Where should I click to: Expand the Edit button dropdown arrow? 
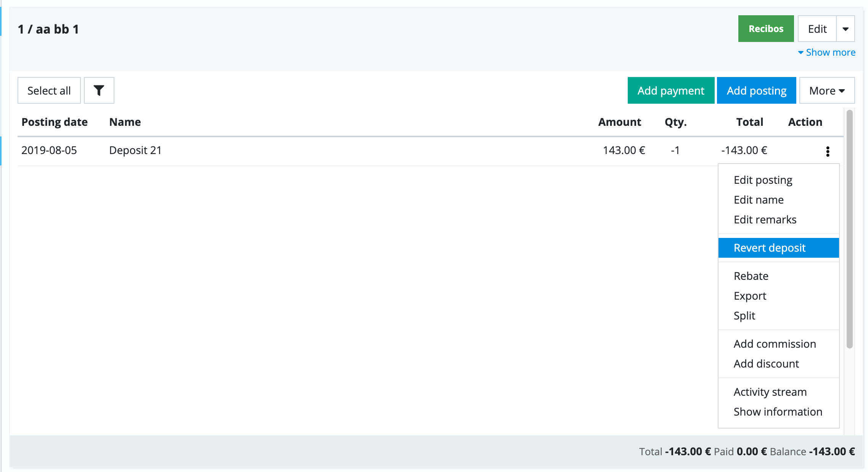[845, 29]
